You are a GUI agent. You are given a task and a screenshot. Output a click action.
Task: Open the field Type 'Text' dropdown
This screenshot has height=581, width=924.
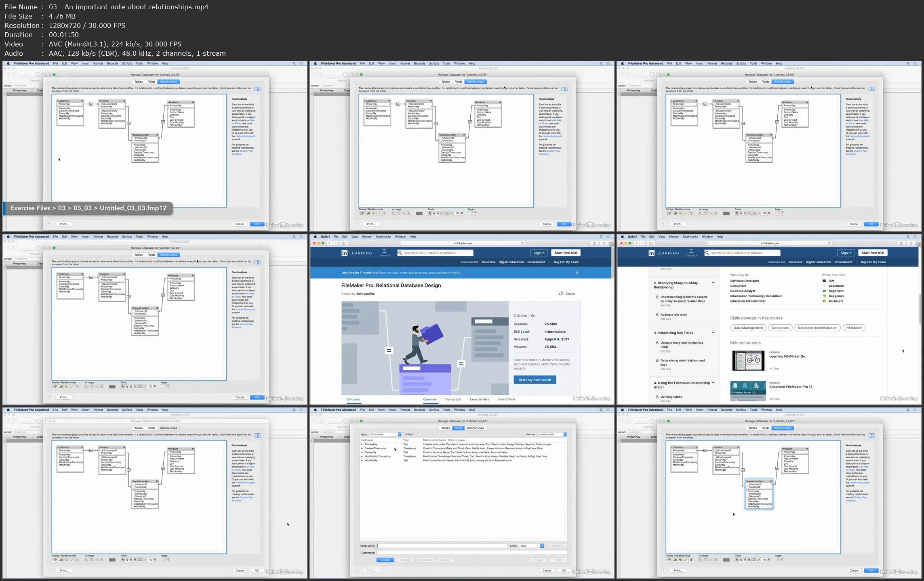[x=531, y=546]
